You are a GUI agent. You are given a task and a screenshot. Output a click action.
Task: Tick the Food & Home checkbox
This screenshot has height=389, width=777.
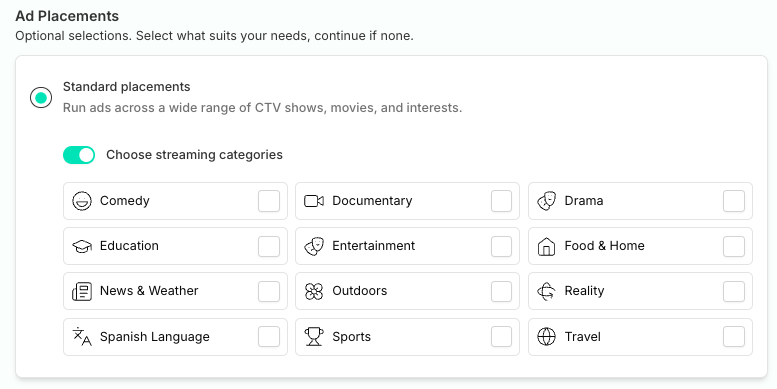[x=734, y=246]
